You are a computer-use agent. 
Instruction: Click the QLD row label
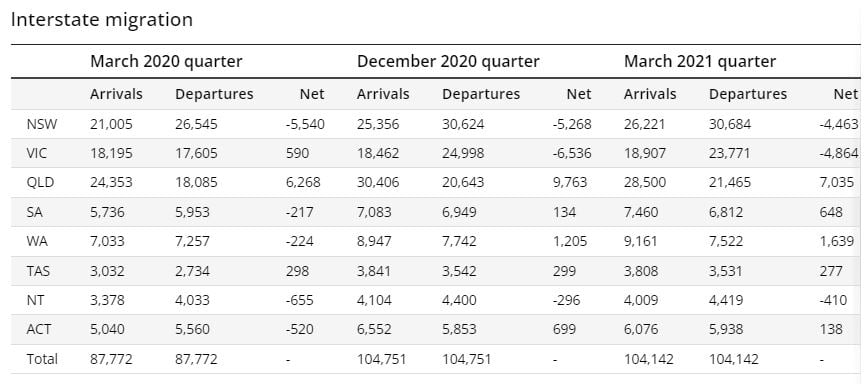(x=40, y=182)
